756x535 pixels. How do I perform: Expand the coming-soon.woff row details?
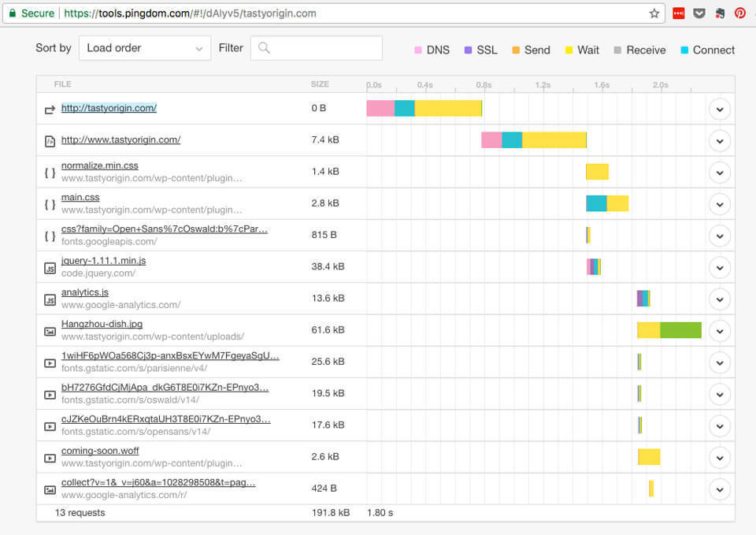[719, 458]
